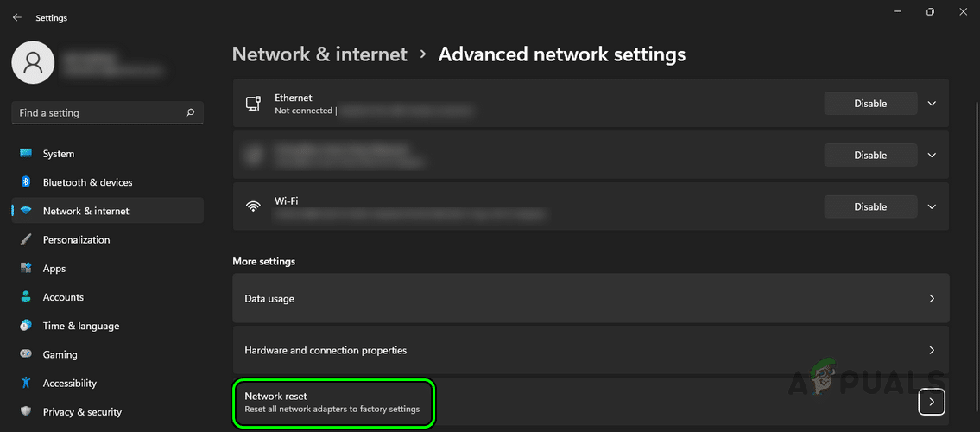Screen dimensions: 980x432
Task: Expand the Wi-Fi adapter details chevron
Action: point(932,207)
